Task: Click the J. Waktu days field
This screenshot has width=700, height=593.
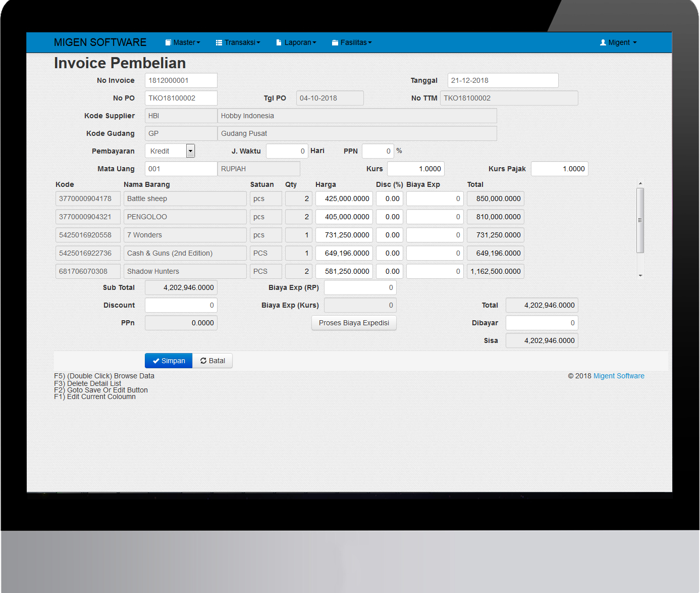Action: (x=287, y=151)
